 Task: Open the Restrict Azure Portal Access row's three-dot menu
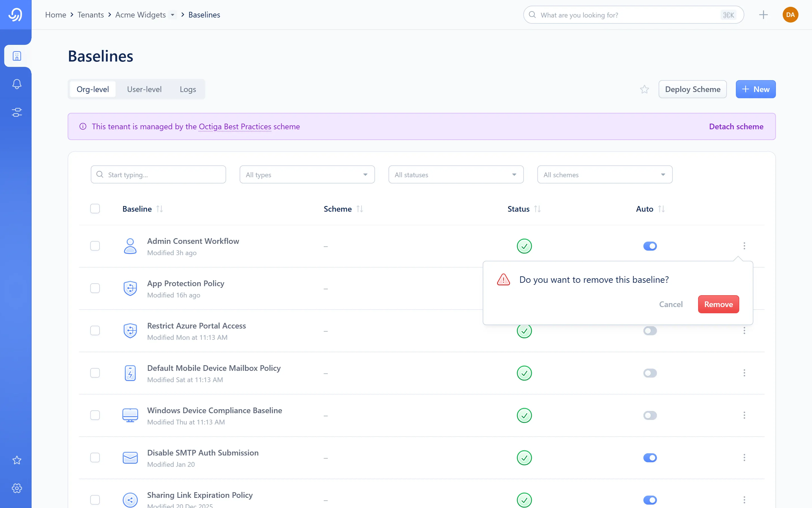pos(744,330)
